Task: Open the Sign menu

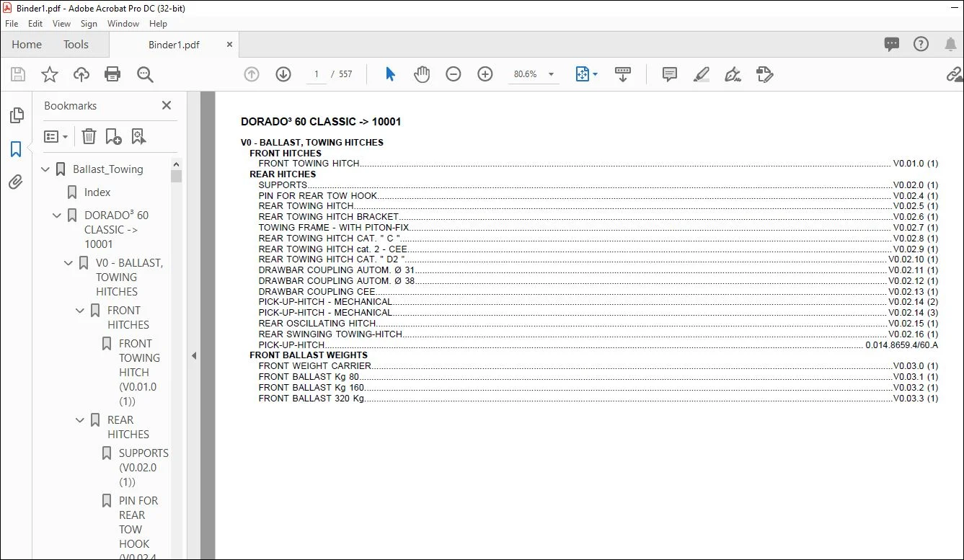Action: [x=89, y=24]
